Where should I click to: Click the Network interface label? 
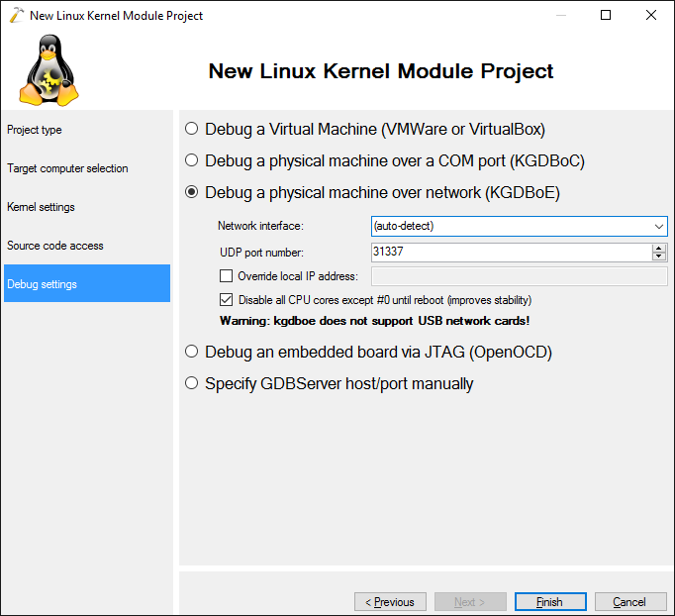260,226
